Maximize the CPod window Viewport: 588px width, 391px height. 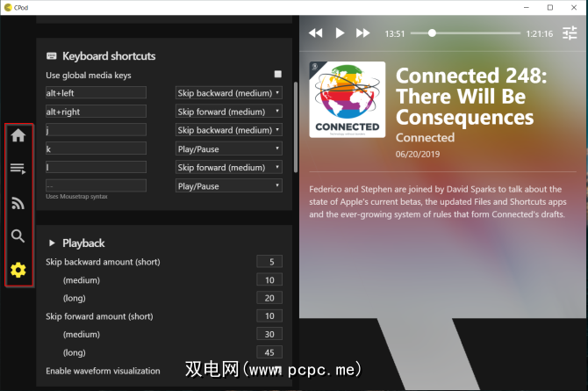click(550, 8)
